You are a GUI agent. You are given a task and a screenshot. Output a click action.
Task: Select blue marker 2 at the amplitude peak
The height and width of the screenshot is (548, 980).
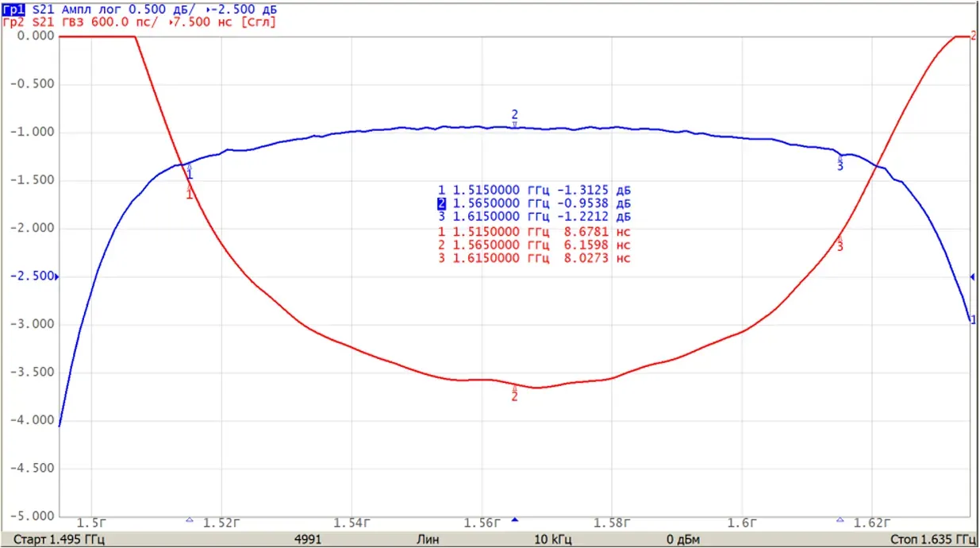click(514, 118)
